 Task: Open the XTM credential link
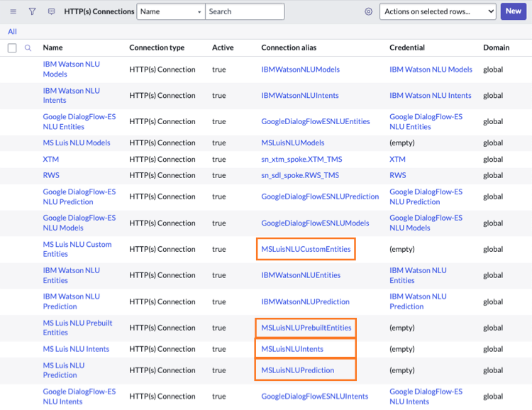(397, 159)
